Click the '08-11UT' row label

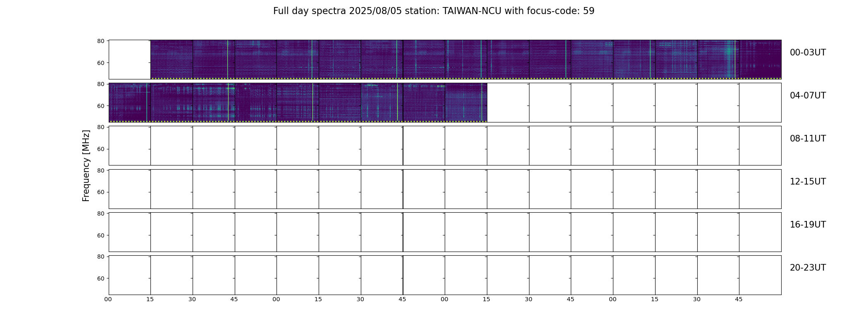(808, 139)
